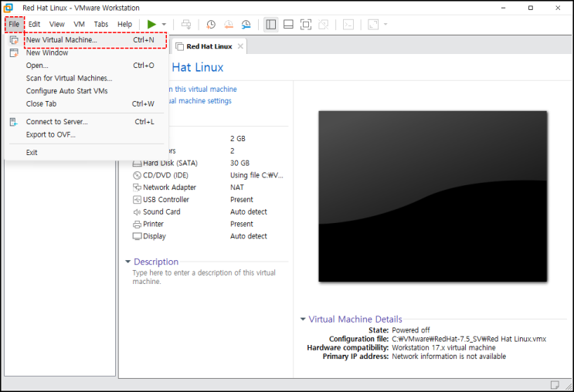
Task: Open the stretch display dropdown arrow
Action: click(x=385, y=25)
